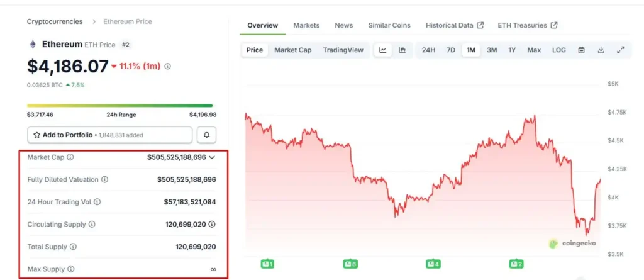This screenshot has width=644, height=280.
Task: Toggle the LOG scale on chart
Action: [x=559, y=50]
